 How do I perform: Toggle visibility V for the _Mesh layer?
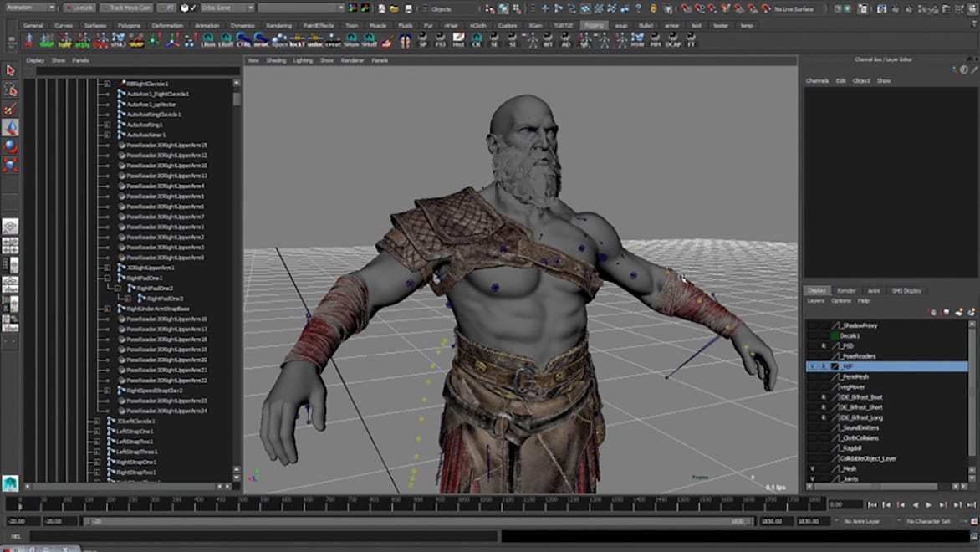(813, 468)
